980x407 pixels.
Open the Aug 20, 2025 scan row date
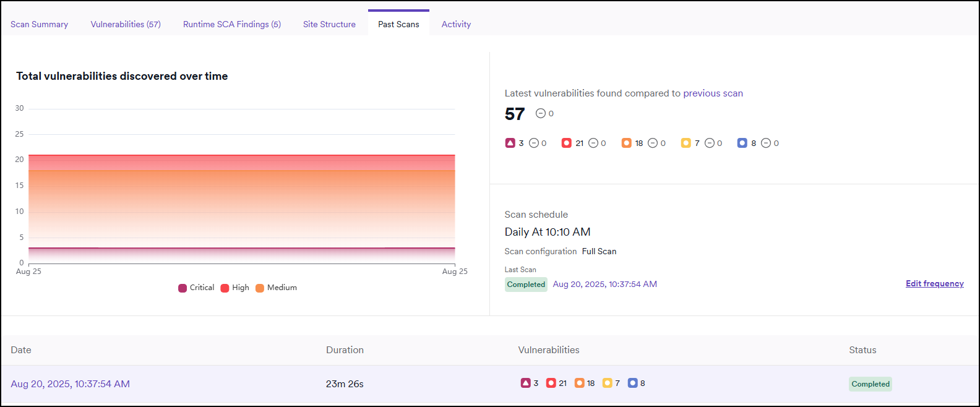click(x=70, y=383)
